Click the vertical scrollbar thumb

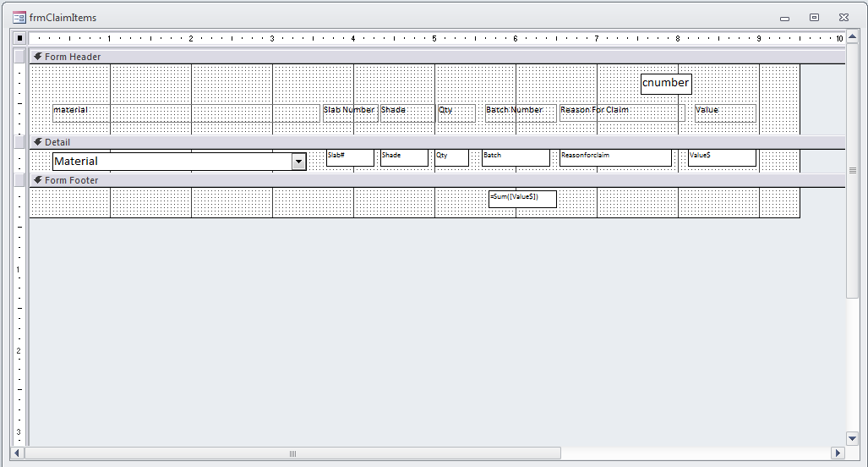pyautogui.click(x=853, y=171)
